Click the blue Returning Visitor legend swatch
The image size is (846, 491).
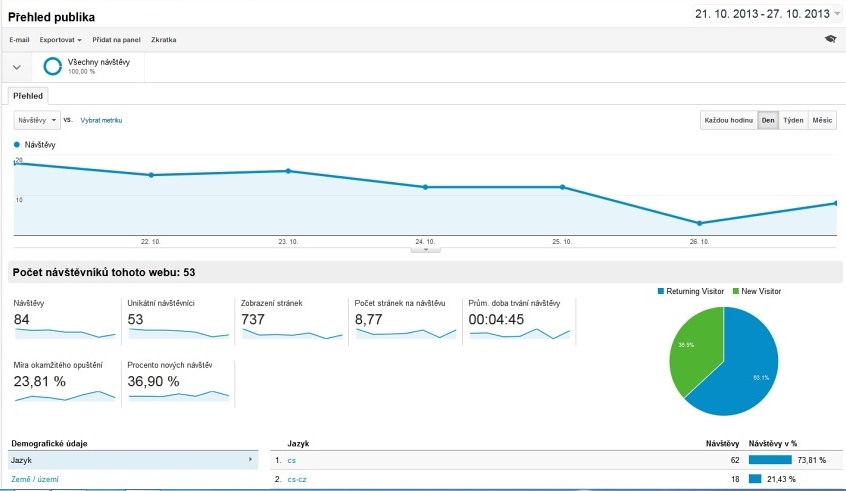pos(660,291)
